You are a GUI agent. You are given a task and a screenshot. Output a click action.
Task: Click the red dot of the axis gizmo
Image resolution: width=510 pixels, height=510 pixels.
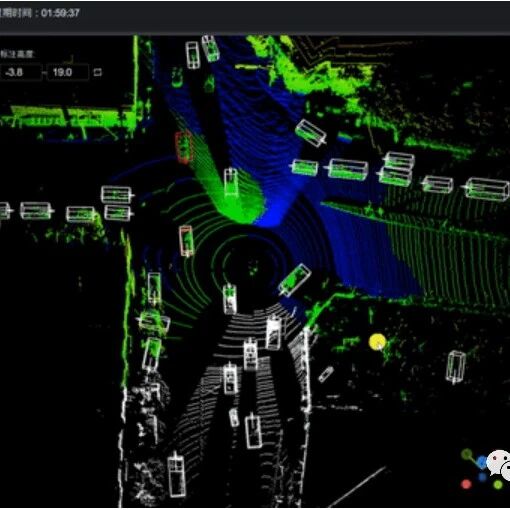(466, 484)
